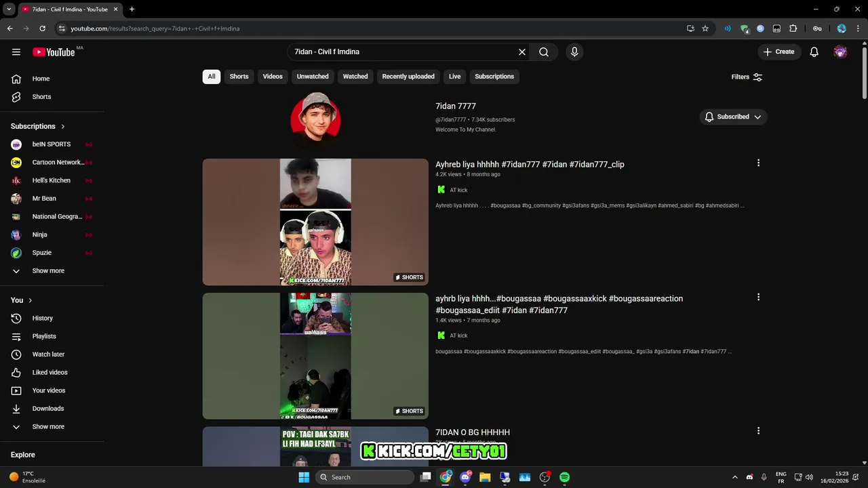Expand the Subscriptions section header
The height and width of the screenshot is (488, 868).
(38, 126)
